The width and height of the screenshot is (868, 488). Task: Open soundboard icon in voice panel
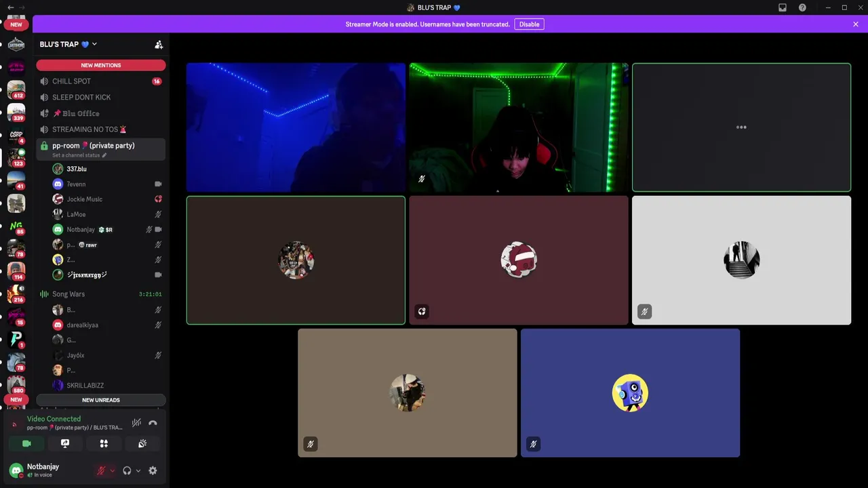tap(142, 443)
